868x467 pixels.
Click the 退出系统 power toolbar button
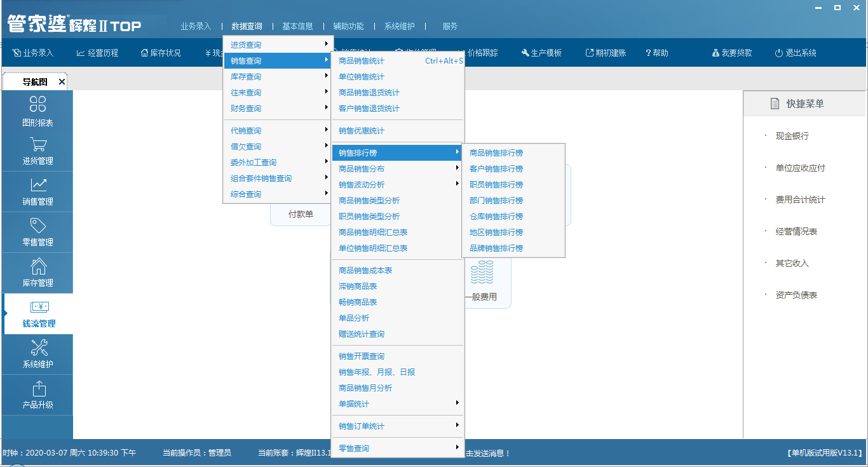796,53
